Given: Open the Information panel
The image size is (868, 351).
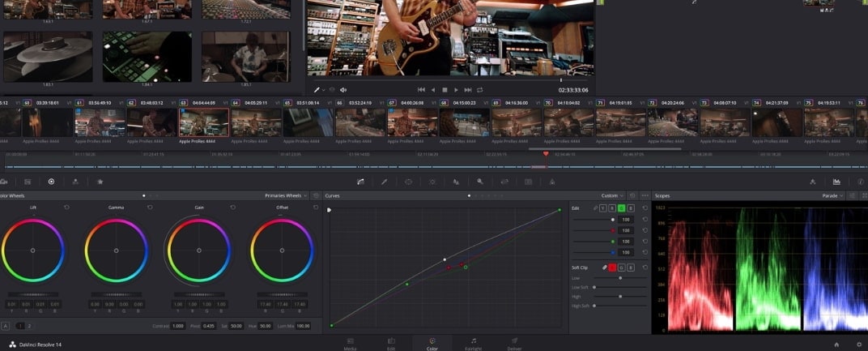Looking at the screenshot, I should 860,182.
